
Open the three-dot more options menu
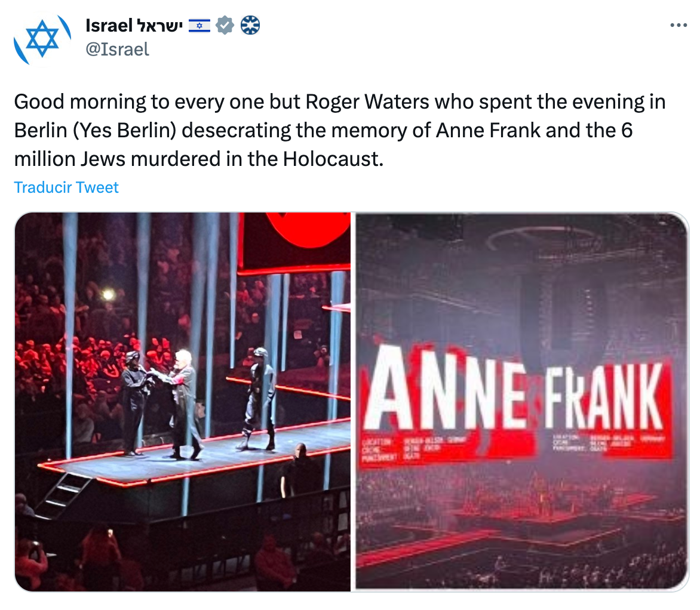[678, 26]
